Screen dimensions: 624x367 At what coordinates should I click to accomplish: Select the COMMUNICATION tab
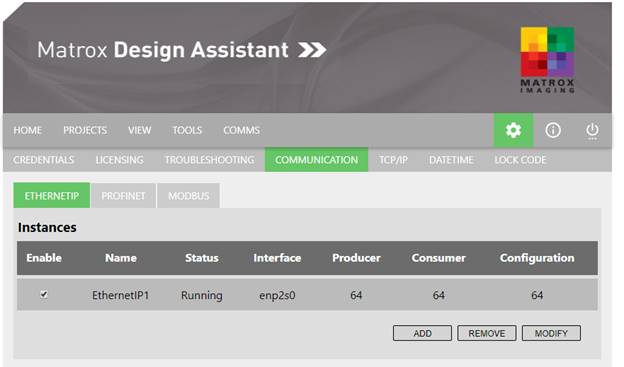click(316, 160)
